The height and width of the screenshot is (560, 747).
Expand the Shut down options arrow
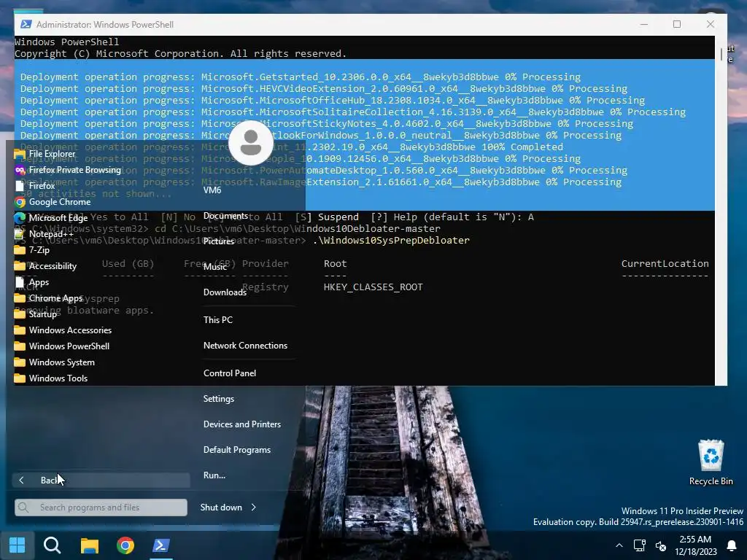pos(253,507)
